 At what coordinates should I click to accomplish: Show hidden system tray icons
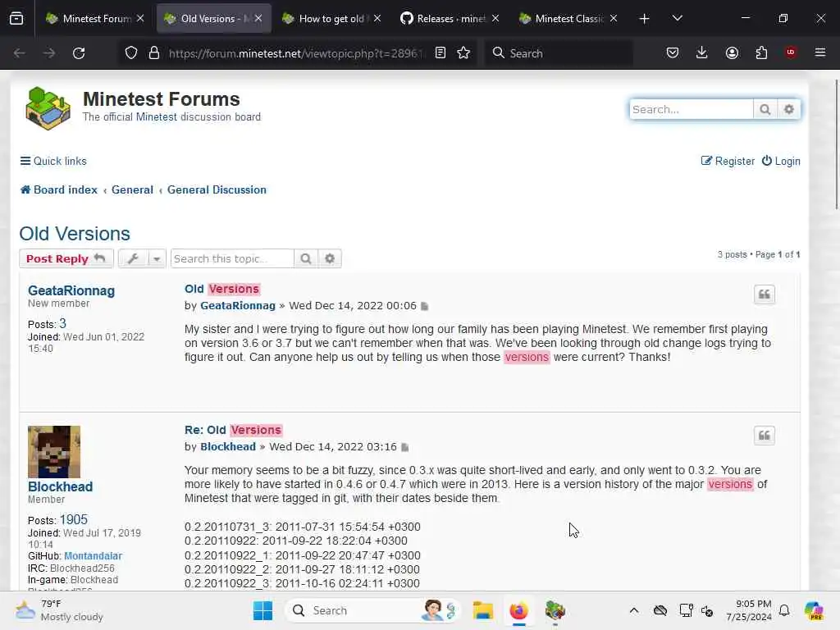634,610
